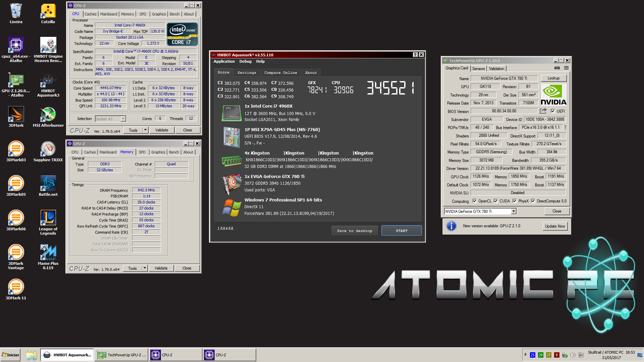Screen dimensions: 644x362
Task: Open the GPU-Z hamburger menu icon
Action: 566,68
